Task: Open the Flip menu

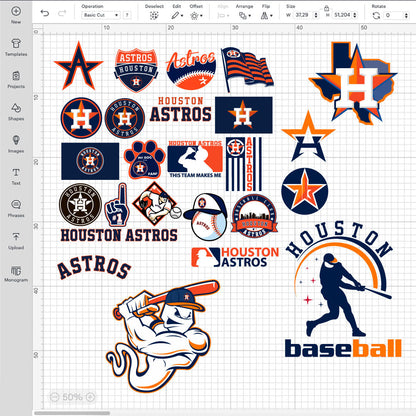Action: (266, 15)
